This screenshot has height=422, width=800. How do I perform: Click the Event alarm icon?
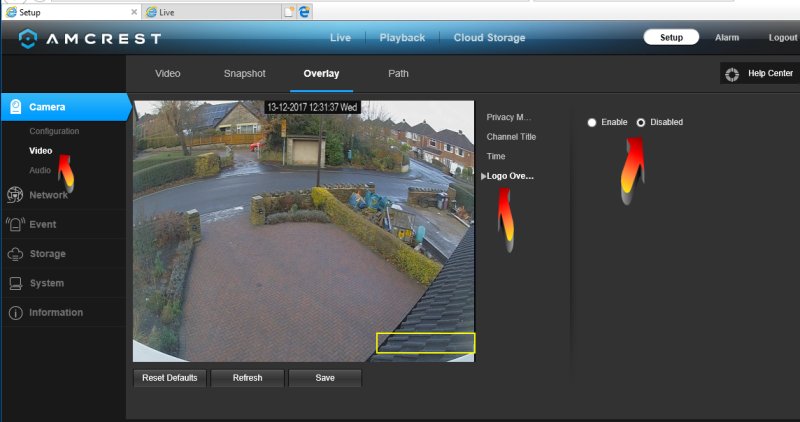15,224
